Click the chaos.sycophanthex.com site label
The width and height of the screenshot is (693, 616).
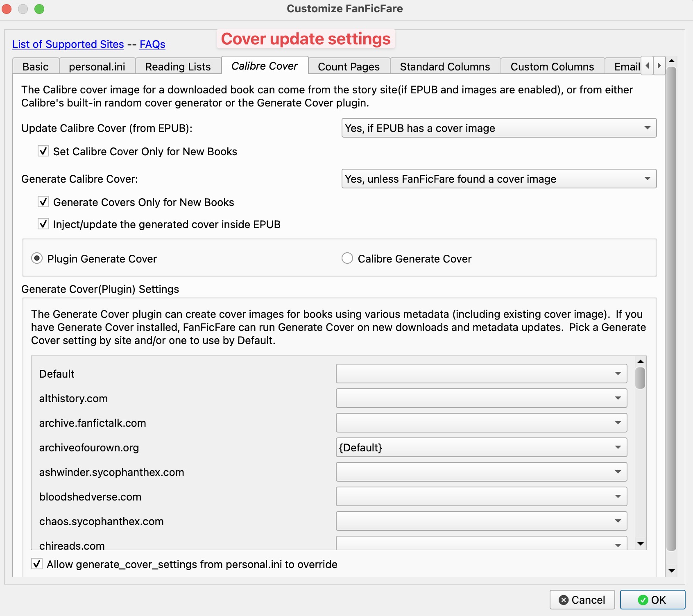click(x=101, y=521)
